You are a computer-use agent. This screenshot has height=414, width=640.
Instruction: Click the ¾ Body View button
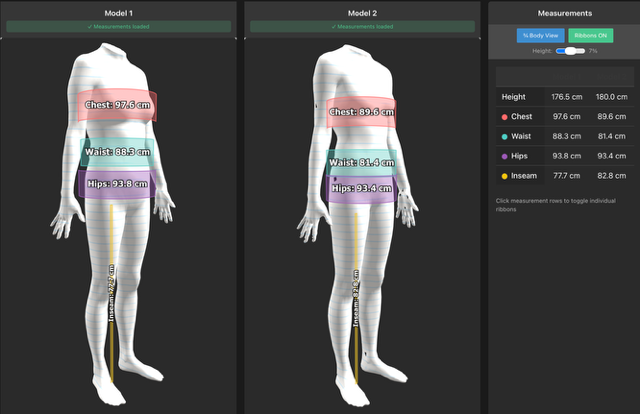tap(540, 35)
